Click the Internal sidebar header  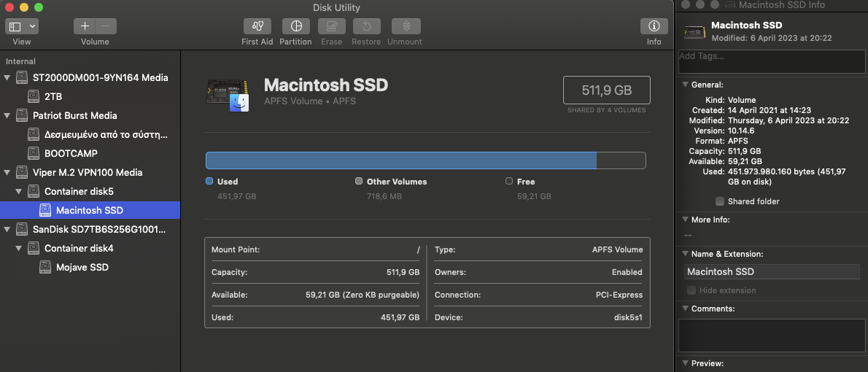click(20, 61)
